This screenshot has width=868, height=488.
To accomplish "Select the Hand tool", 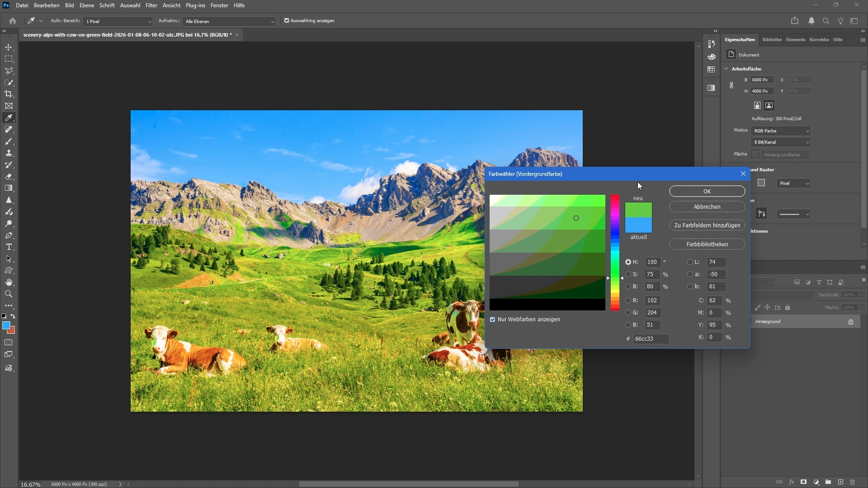I will coord(9,282).
